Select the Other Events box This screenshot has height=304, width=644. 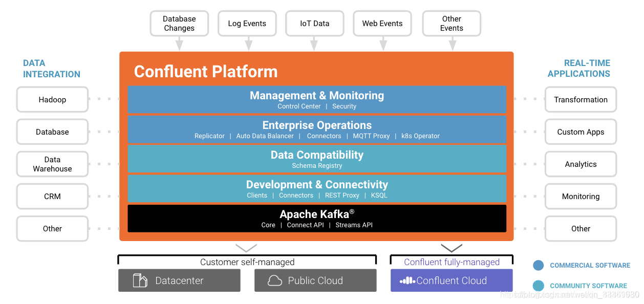(452, 24)
